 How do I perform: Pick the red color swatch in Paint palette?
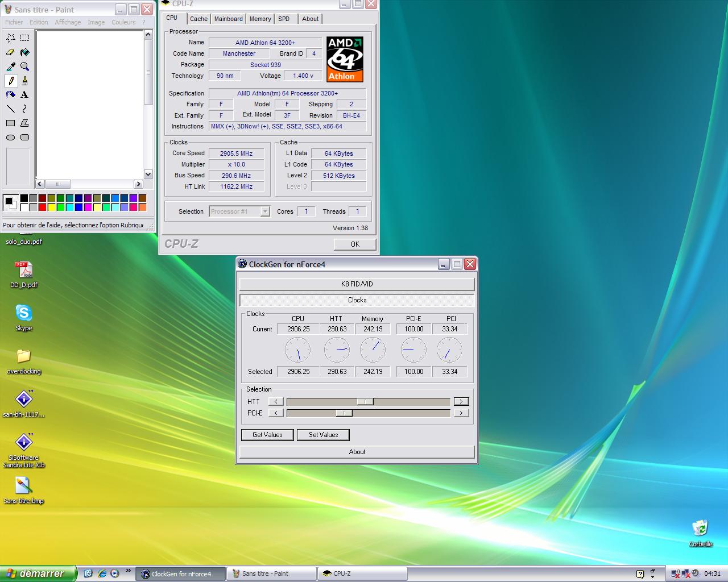pos(42,207)
